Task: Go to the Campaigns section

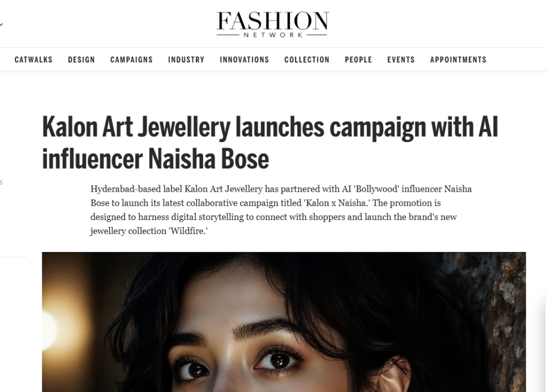Action: click(x=131, y=60)
